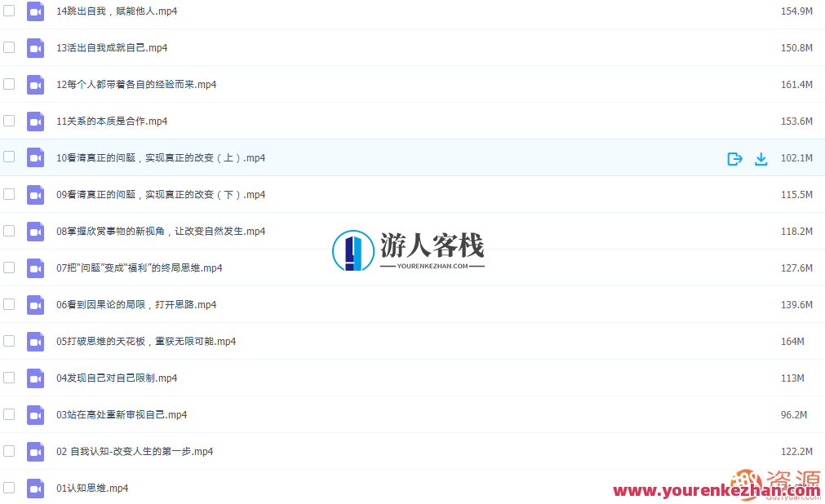Click the file size 164M of 05打破思维的天花板
This screenshot has width=825, height=504.
tap(792, 341)
